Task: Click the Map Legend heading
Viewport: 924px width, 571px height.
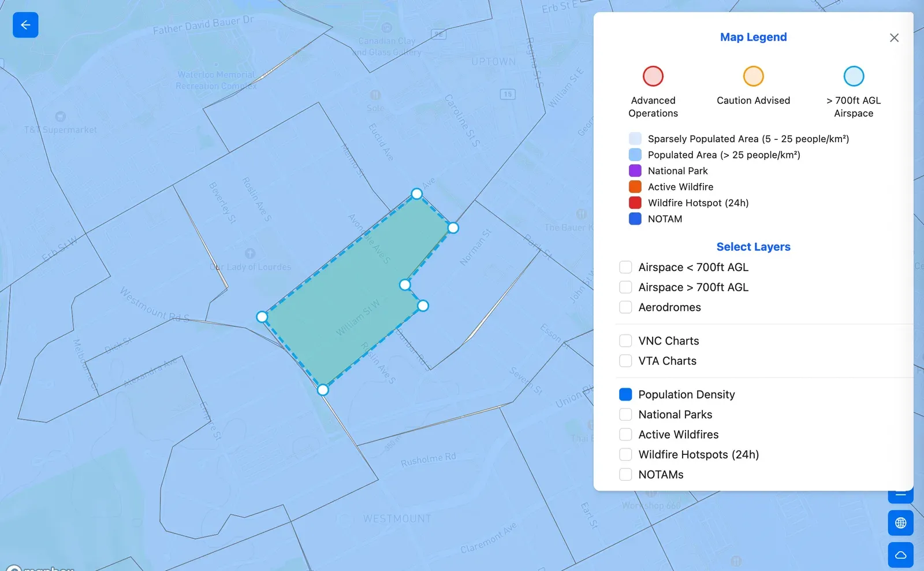Action: (x=753, y=37)
